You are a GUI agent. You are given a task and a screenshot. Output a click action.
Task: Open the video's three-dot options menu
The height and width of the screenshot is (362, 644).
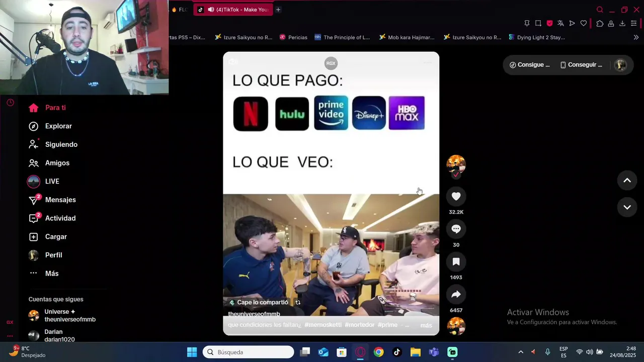[x=428, y=62]
